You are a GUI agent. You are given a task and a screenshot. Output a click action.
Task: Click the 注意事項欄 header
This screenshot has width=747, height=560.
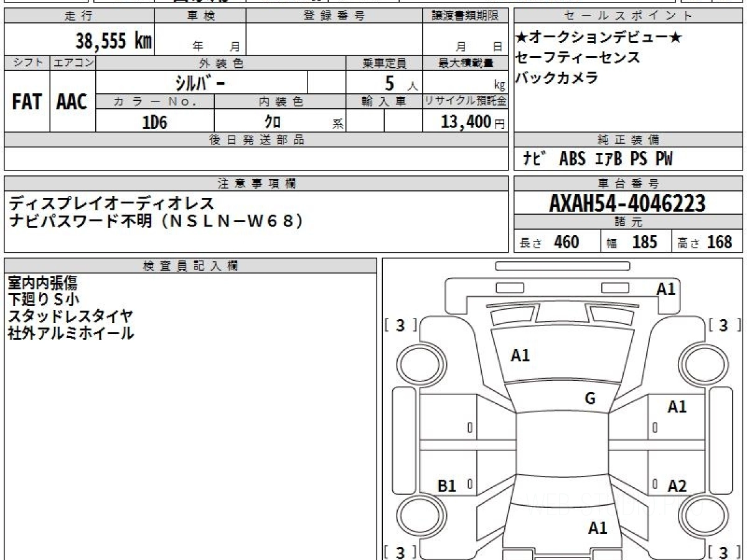tap(256, 184)
